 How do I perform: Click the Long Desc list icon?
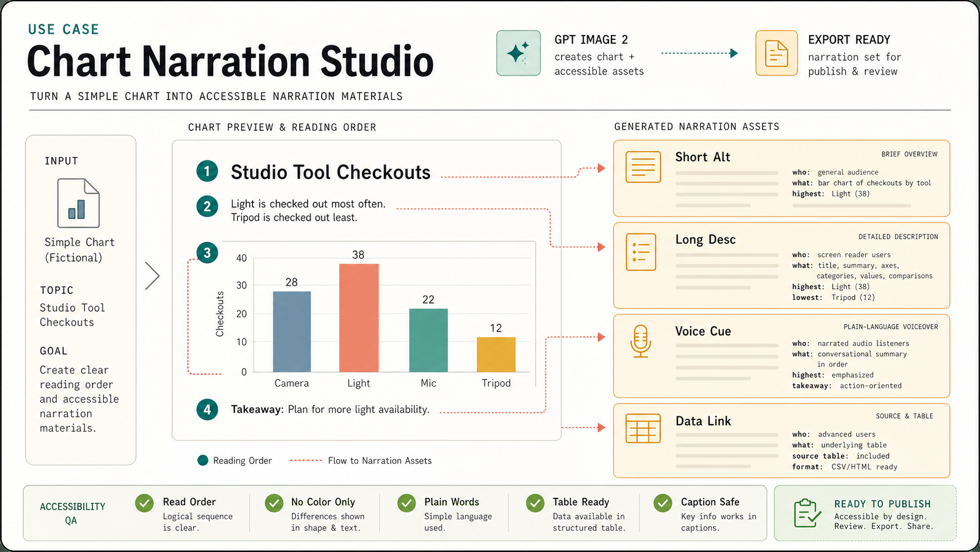pos(641,252)
